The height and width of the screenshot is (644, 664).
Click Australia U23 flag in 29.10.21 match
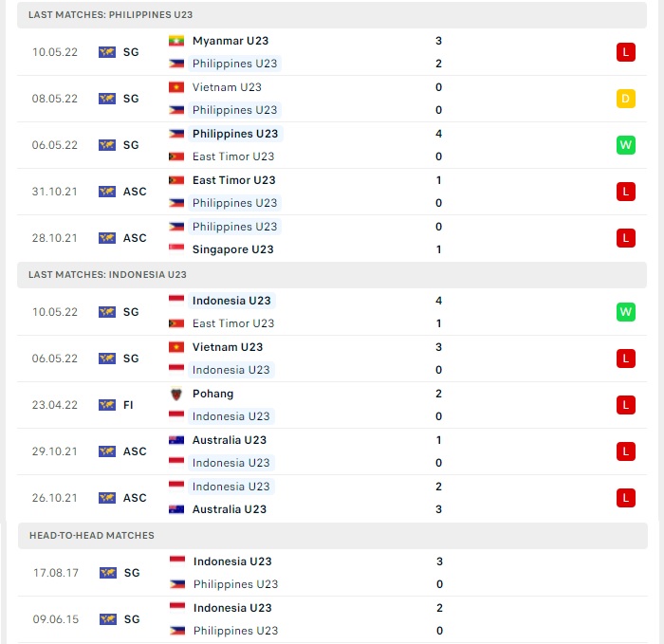coord(176,440)
